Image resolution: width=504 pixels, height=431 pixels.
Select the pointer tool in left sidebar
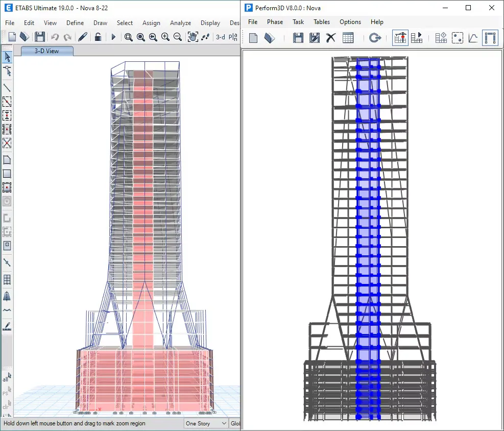(7, 57)
